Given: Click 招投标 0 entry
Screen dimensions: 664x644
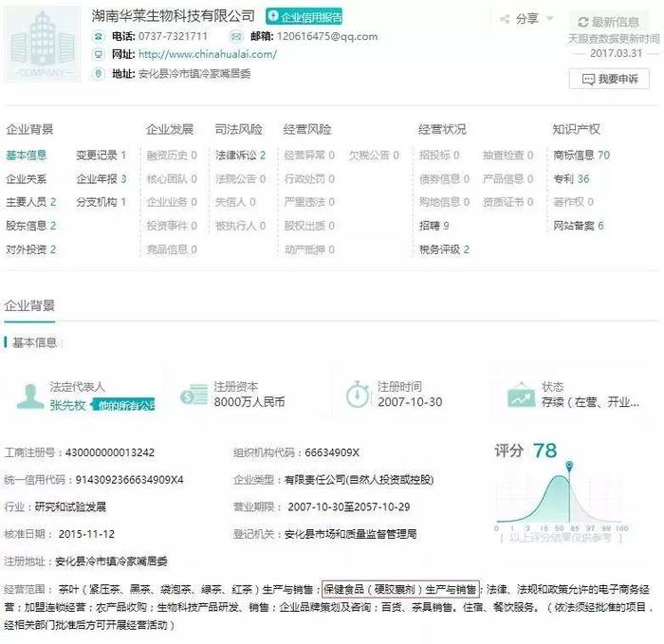Looking at the screenshot, I should click(x=439, y=156).
